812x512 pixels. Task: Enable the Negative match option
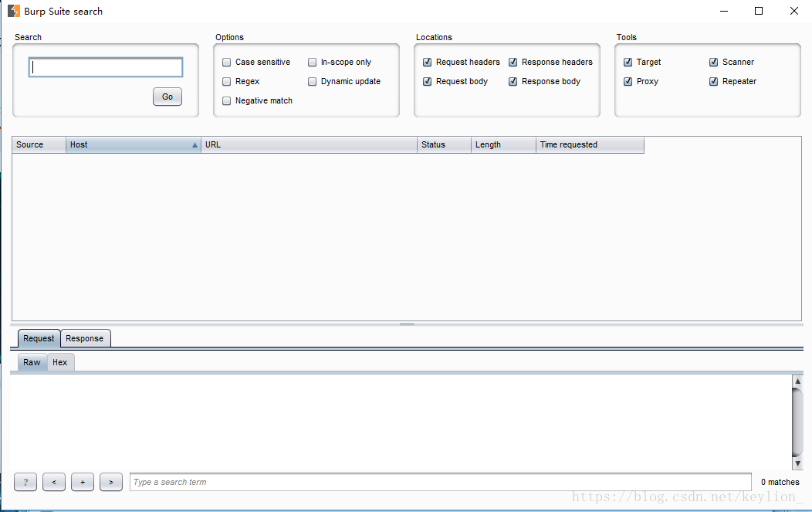click(226, 100)
